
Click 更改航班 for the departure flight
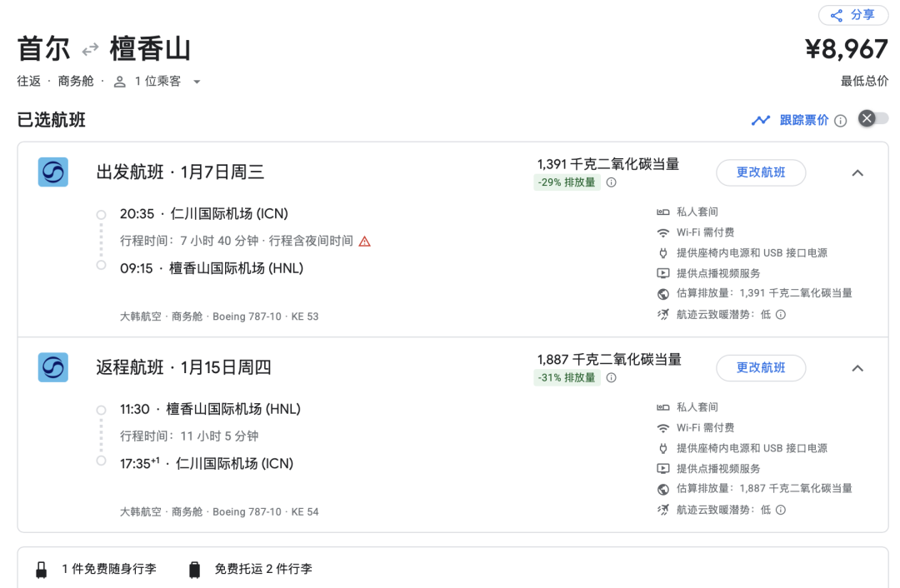click(761, 172)
